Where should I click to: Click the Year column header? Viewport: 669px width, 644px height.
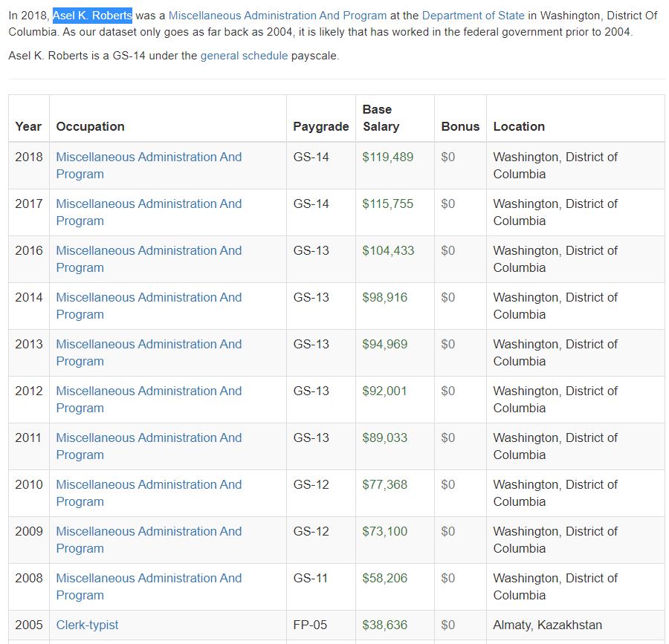coord(28,126)
